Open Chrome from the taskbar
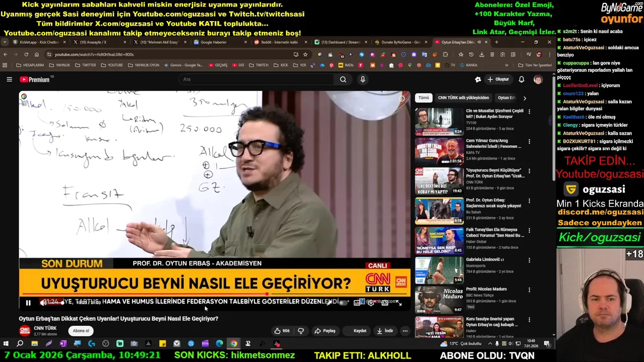644x362 pixels. pos(234,344)
